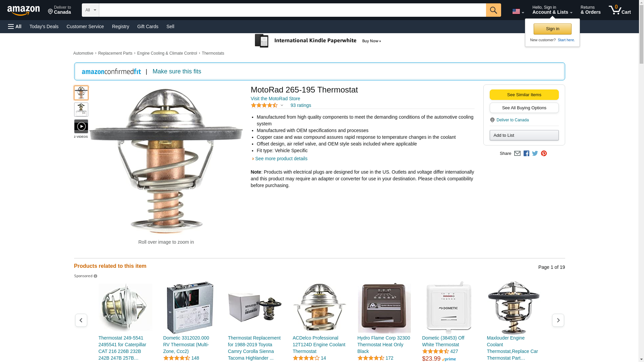Play the product video thumbnail
Screen dimensions: 644x362
pyautogui.click(x=81, y=126)
